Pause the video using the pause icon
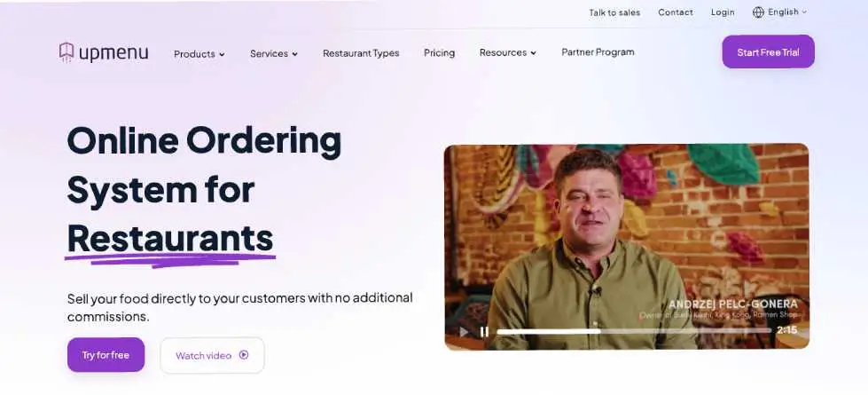The width and height of the screenshot is (868, 395). coord(484,331)
